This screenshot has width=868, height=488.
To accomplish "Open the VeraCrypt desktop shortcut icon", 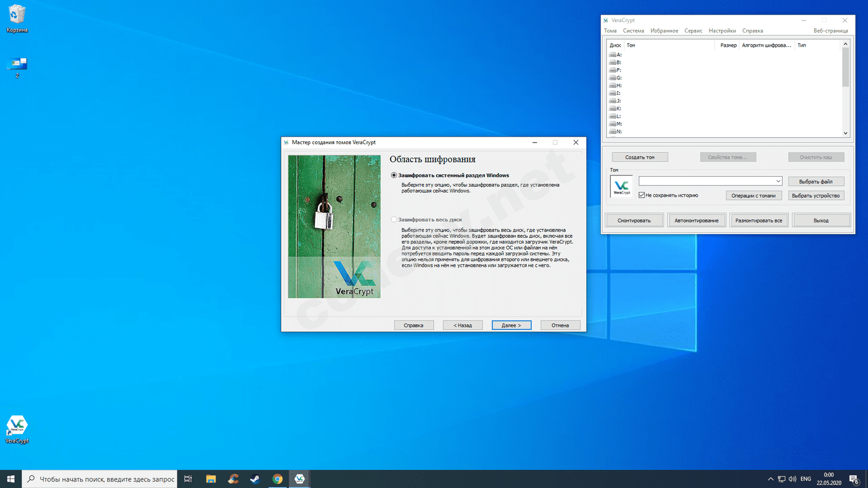I will point(17,426).
